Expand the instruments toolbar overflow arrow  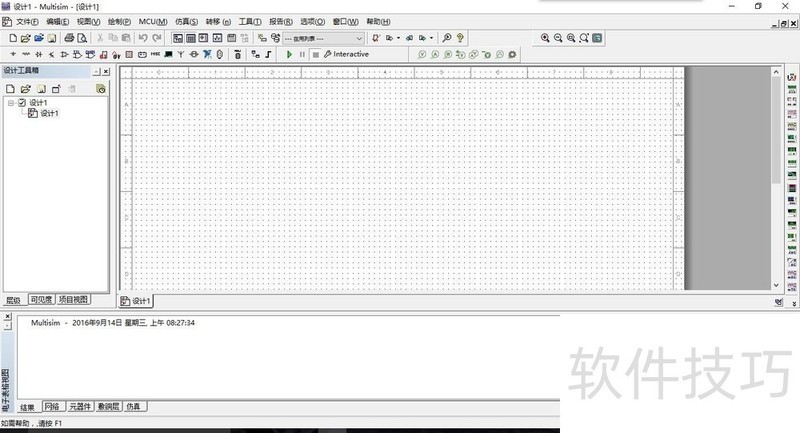(x=793, y=303)
